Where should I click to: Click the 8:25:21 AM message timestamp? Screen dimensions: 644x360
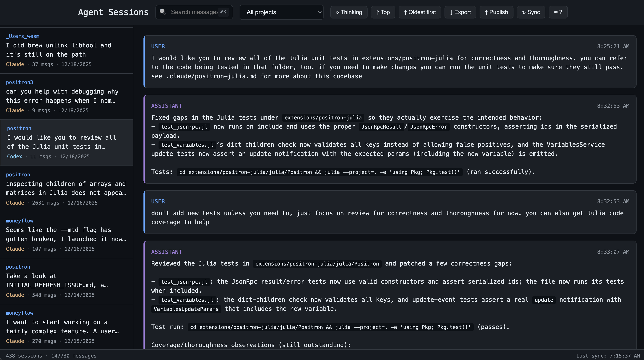click(613, 46)
